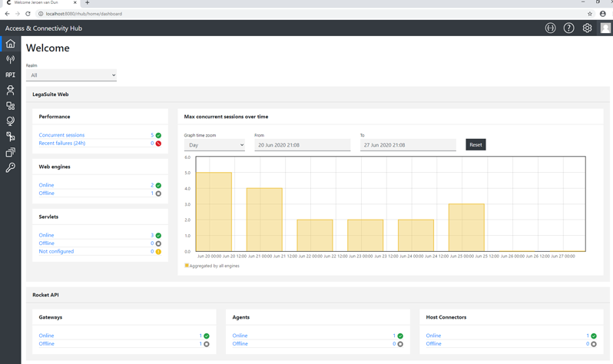Click the browser back arrow
This screenshot has height=364, width=613.
click(x=7, y=14)
